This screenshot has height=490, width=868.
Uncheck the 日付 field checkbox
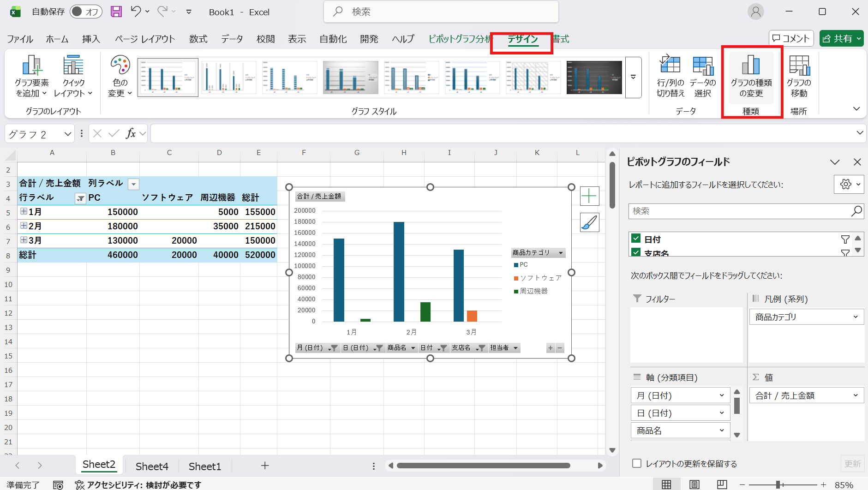636,239
